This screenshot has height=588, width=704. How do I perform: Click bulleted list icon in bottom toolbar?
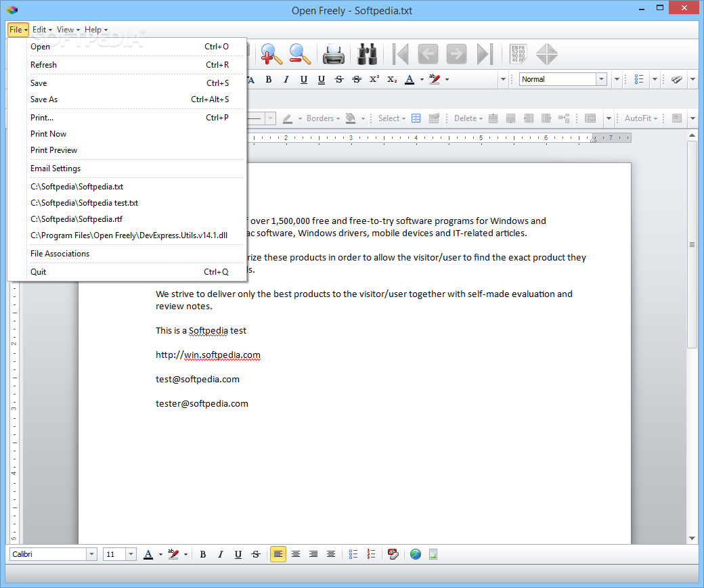click(353, 554)
